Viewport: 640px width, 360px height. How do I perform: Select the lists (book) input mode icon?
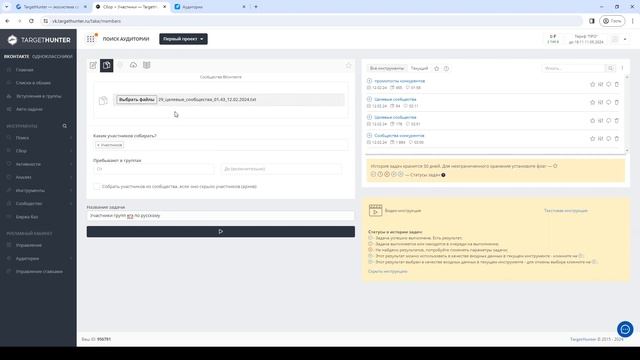click(x=147, y=65)
